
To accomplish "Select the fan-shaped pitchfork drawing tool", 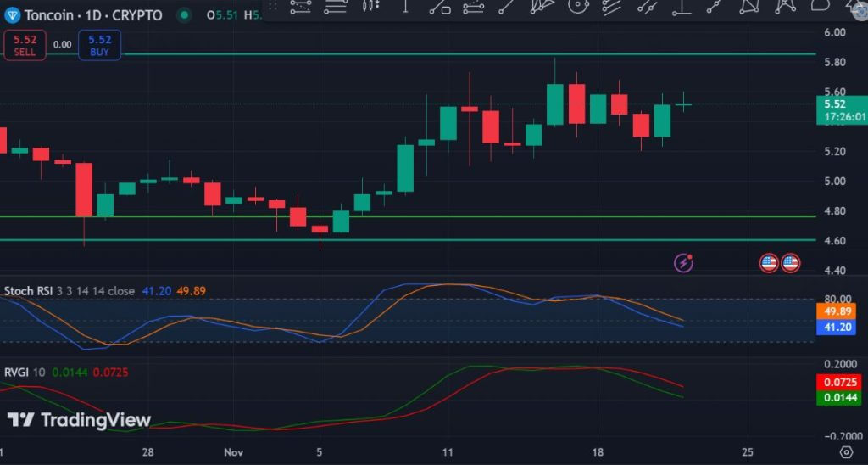I will point(542,6).
